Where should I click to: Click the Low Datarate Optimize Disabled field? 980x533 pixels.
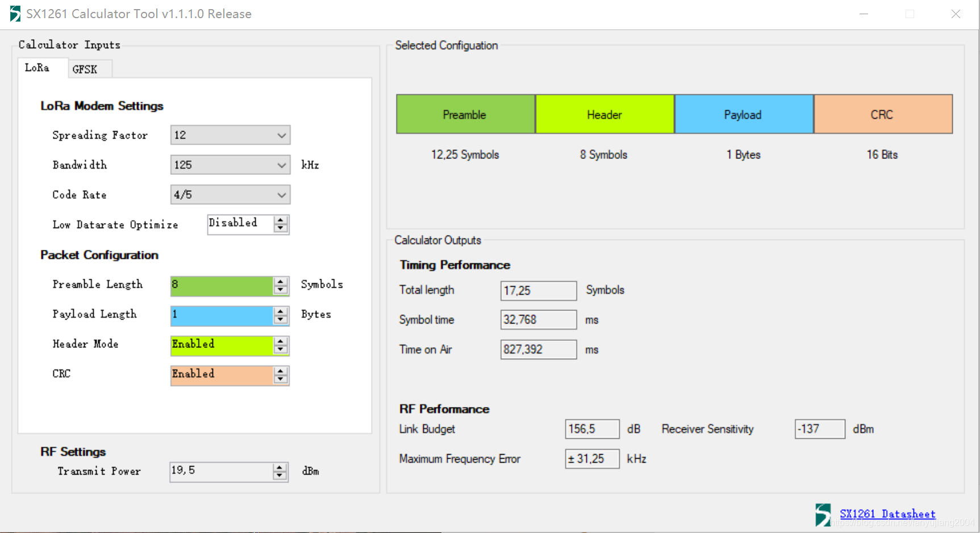pos(240,224)
